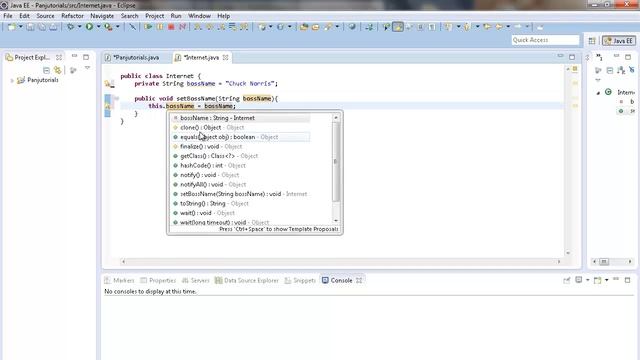Click the Outline horizontal scrollbar thumb
Image resolution: width=640 pixels, height=360 pixels.
click(604, 262)
